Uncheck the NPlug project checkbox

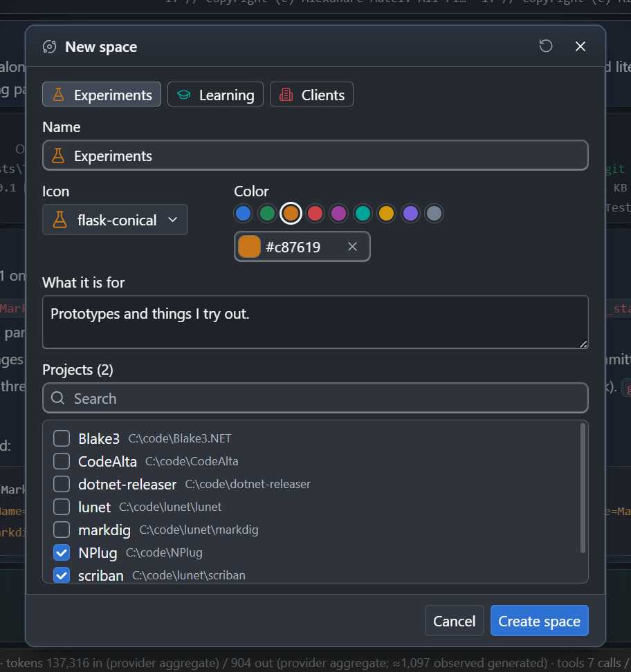62,552
